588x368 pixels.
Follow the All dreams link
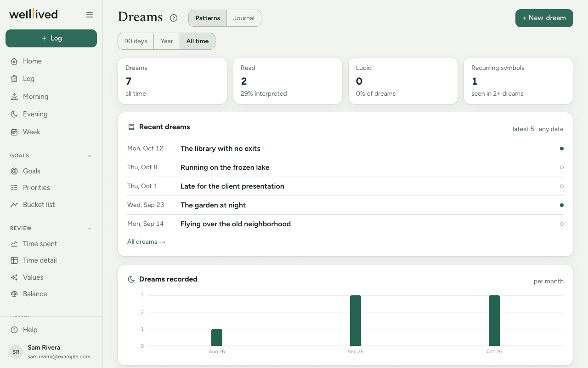pyautogui.click(x=146, y=241)
